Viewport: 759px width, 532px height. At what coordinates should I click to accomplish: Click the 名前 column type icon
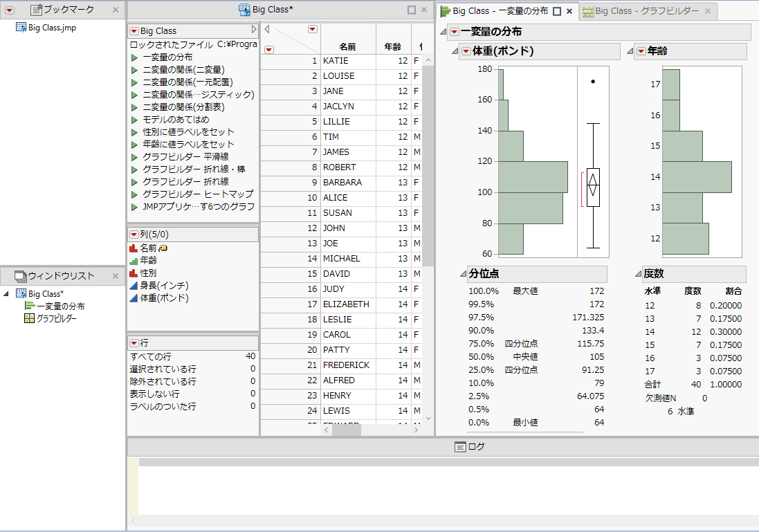point(134,248)
